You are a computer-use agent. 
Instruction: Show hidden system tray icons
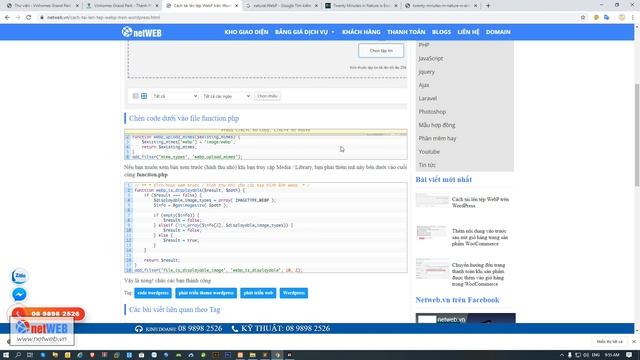click(x=562, y=355)
